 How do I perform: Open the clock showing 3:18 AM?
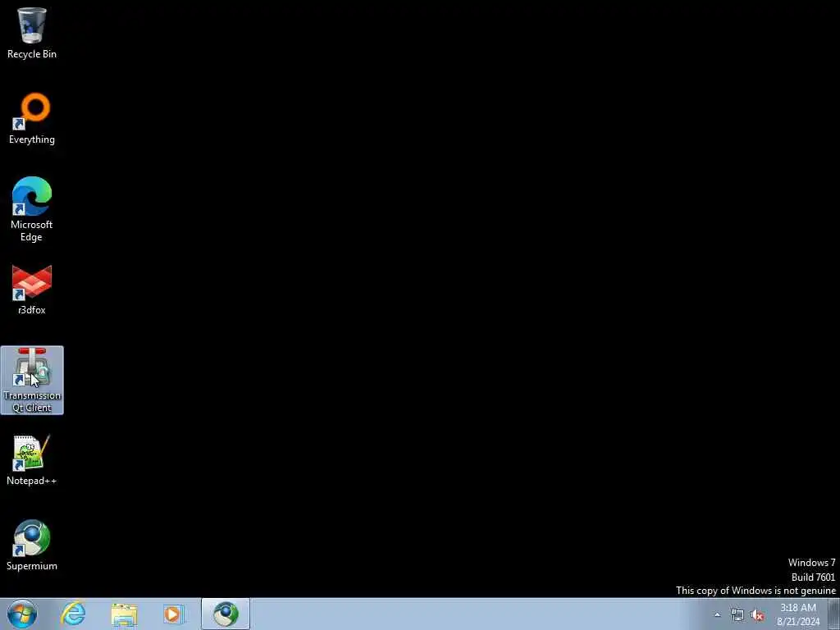tap(798, 614)
